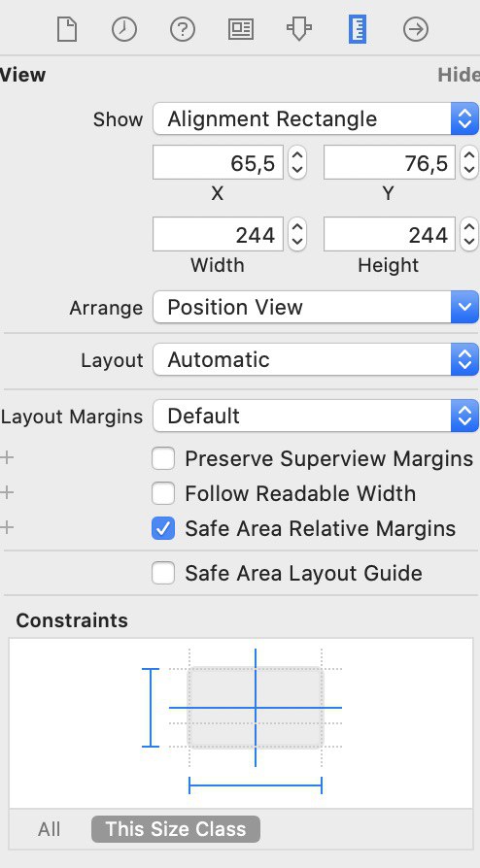Open the Connections inspector arrow icon
This screenshot has height=868, width=480.
click(416, 29)
